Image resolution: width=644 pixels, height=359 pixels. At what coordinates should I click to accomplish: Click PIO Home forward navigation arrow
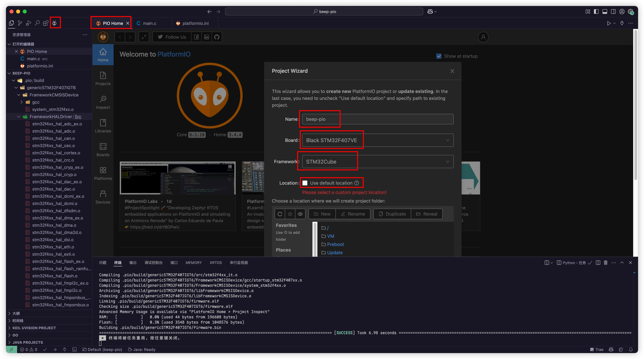pyautogui.click(x=130, y=37)
